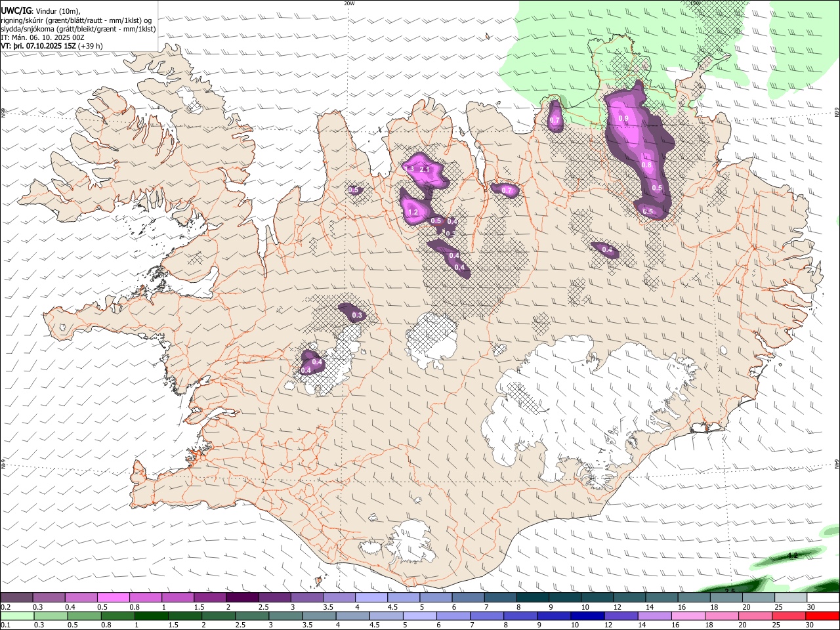840x630 pixels.
Task: Click the 0.8 value in the northeast snow band
Action: pyautogui.click(x=646, y=165)
